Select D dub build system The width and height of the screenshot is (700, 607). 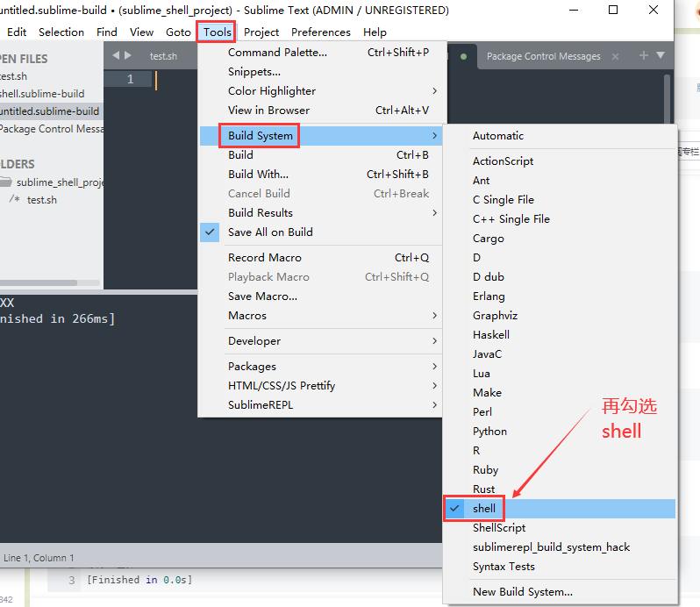(x=560, y=276)
